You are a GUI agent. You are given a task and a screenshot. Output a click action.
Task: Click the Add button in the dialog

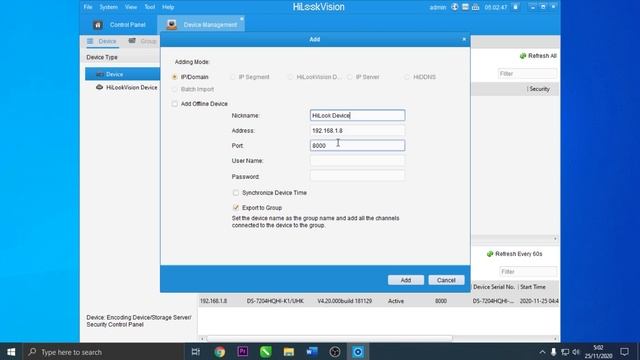(x=405, y=280)
